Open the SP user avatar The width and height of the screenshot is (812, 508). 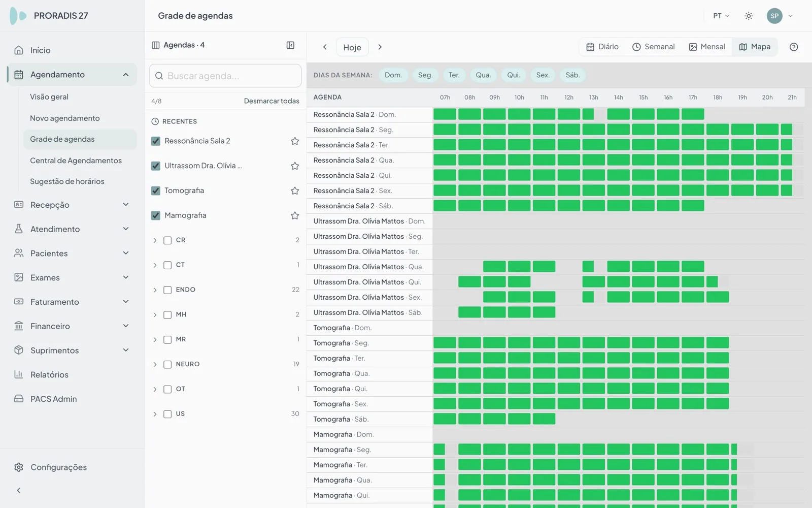(x=774, y=16)
